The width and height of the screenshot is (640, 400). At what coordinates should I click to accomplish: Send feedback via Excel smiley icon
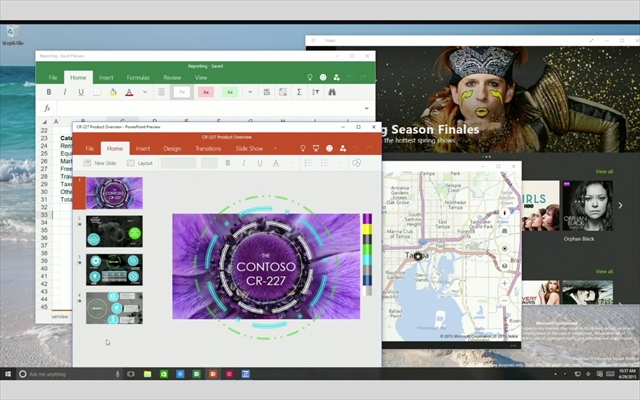[323, 77]
